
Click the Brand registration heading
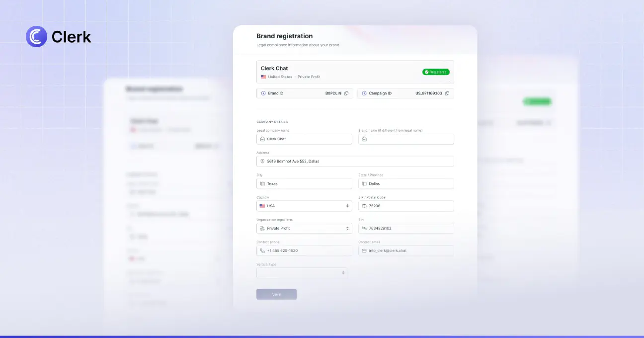tap(285, 36)
